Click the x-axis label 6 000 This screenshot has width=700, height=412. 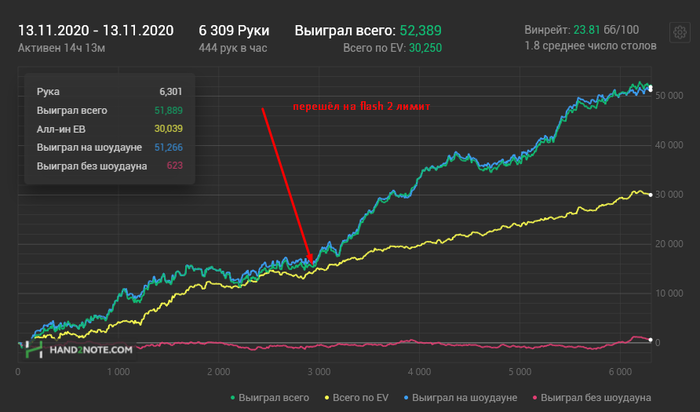point(621,372)
